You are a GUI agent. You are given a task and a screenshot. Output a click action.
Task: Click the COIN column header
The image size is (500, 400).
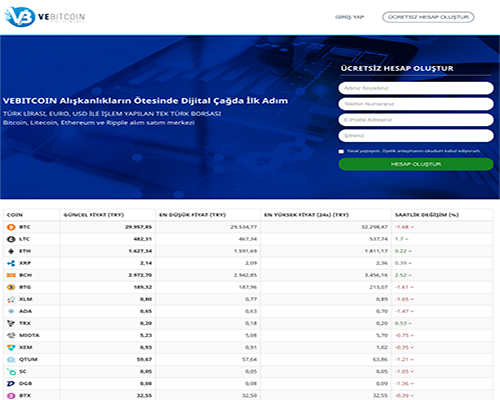point(15,215)
